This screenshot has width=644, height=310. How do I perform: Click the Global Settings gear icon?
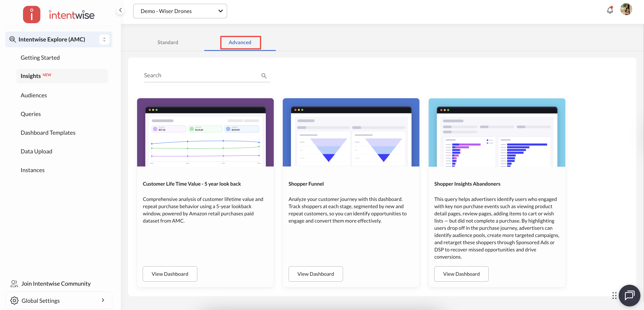pos(14,301)
